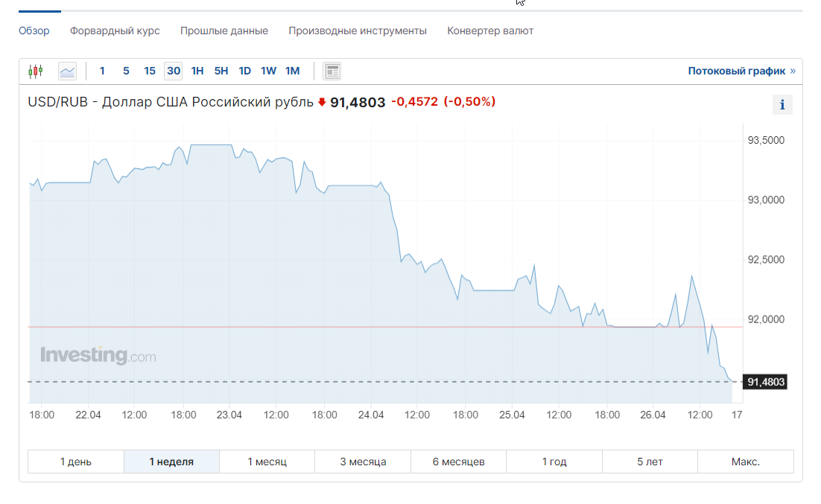Open the news overlay icon in toolbar

pos(332,71)
